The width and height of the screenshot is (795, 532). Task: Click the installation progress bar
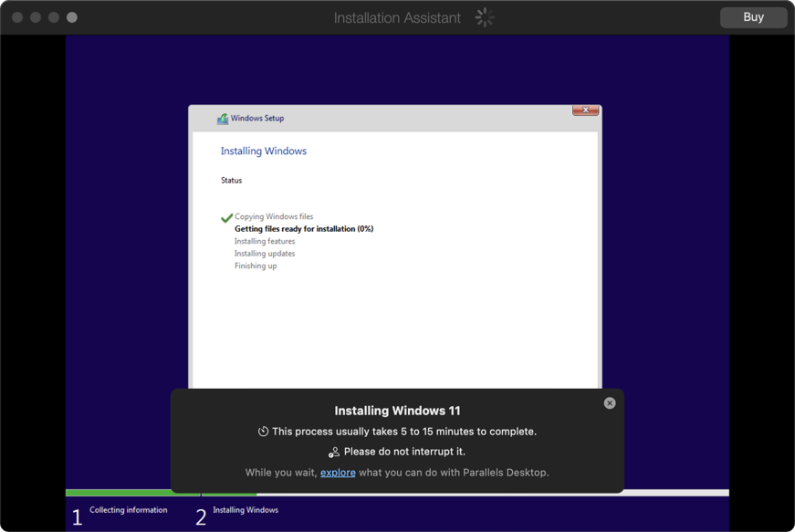[397, 493]
